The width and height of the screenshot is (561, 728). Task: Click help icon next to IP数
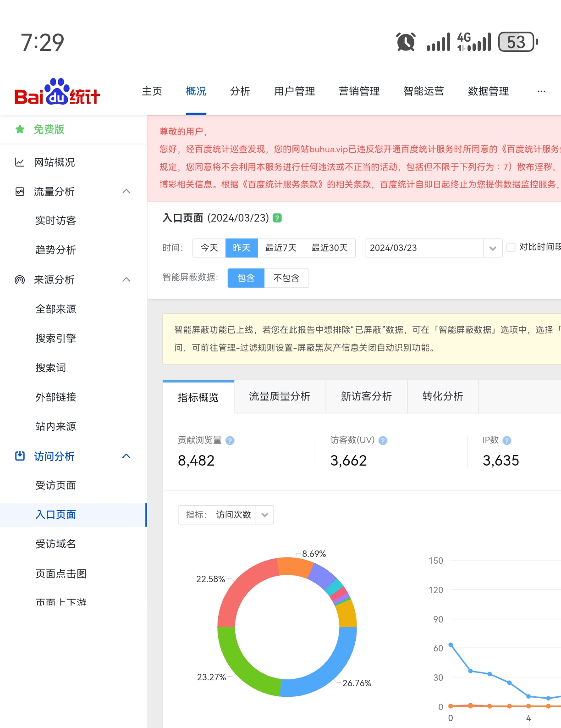click(x=507, y=440)
